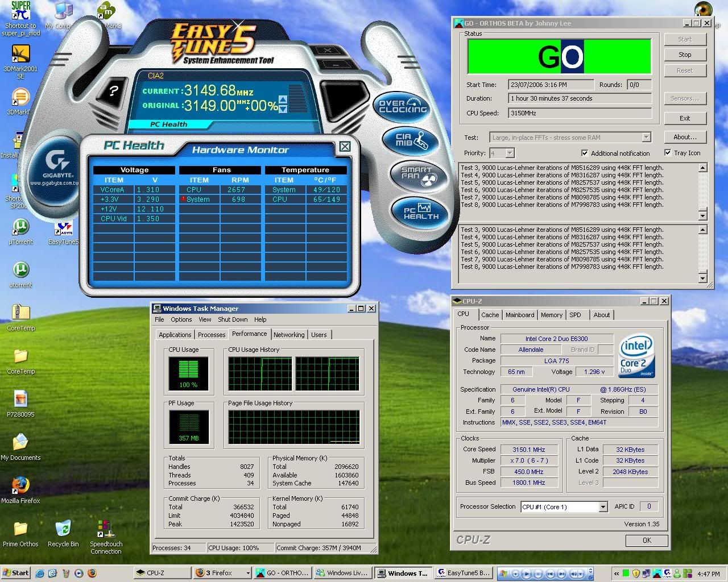728x582 pixels.
Task: Click the PC Health tab label in EasyTune5
Action: point(168,124)
